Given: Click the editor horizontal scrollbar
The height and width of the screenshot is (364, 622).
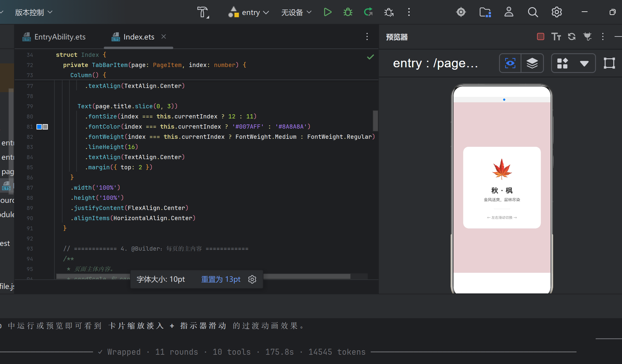Looking at the screenshot, I should click(x=203, y=276).
